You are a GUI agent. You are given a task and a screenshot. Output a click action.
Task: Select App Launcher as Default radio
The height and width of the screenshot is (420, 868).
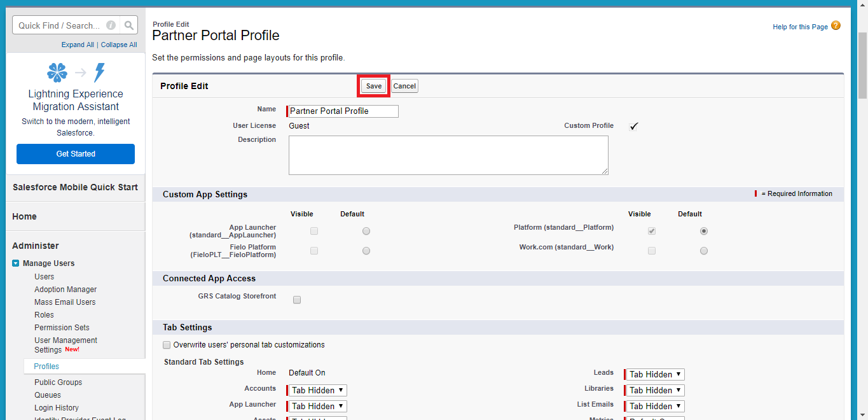[x=366, y=231]
